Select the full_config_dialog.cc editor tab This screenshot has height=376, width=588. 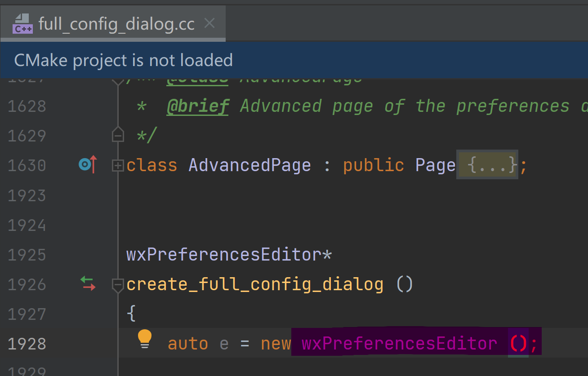116,24
